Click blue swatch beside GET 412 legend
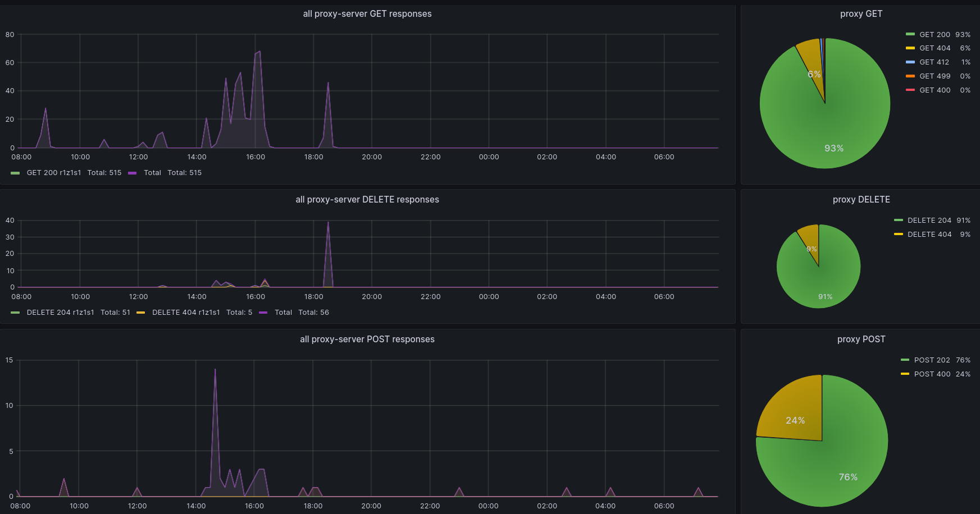This screenshot has width=980, height=514. click(x=910, y=62)
